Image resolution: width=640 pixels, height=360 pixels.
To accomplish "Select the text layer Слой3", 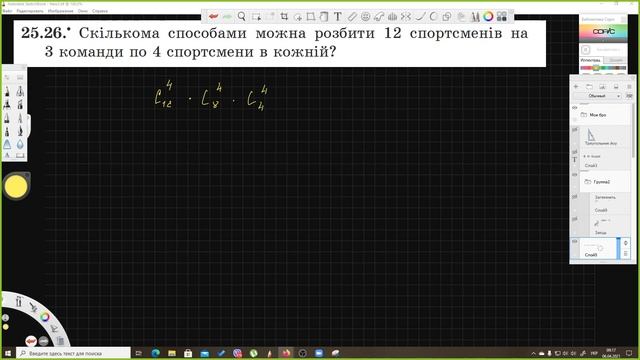I will tap(605, 160).
